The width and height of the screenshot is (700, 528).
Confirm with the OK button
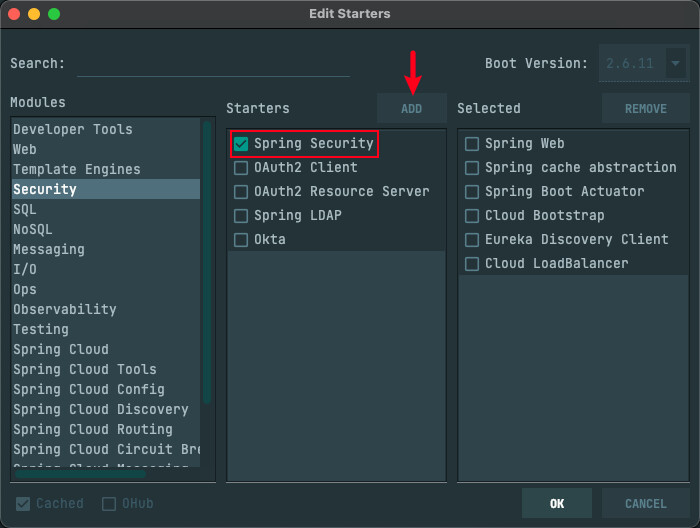click(557, 503)
